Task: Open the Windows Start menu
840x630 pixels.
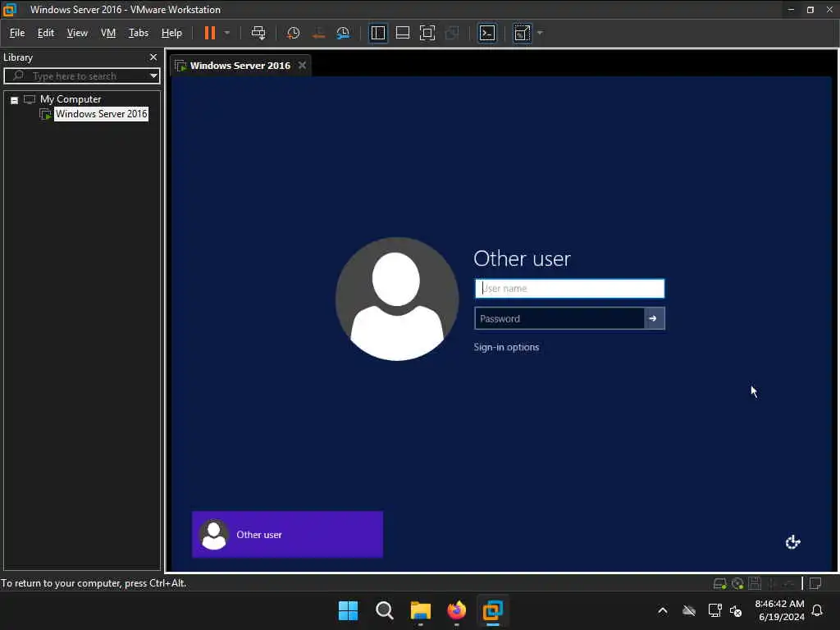Action: coord(348,610)
